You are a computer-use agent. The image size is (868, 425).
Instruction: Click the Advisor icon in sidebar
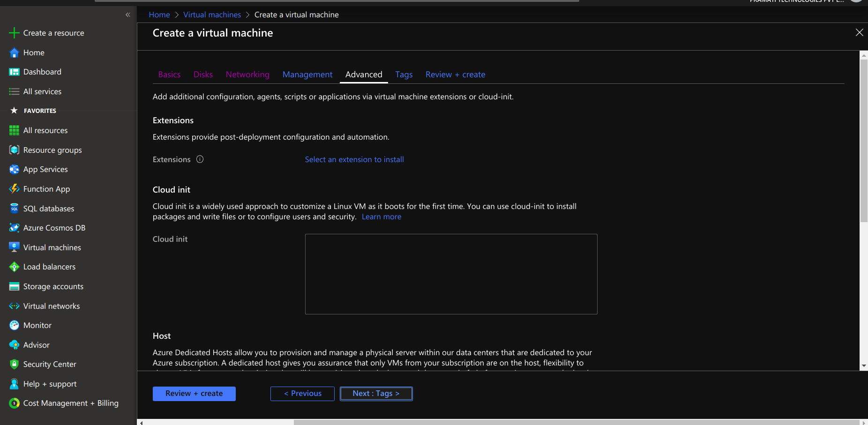coord(14,345)
